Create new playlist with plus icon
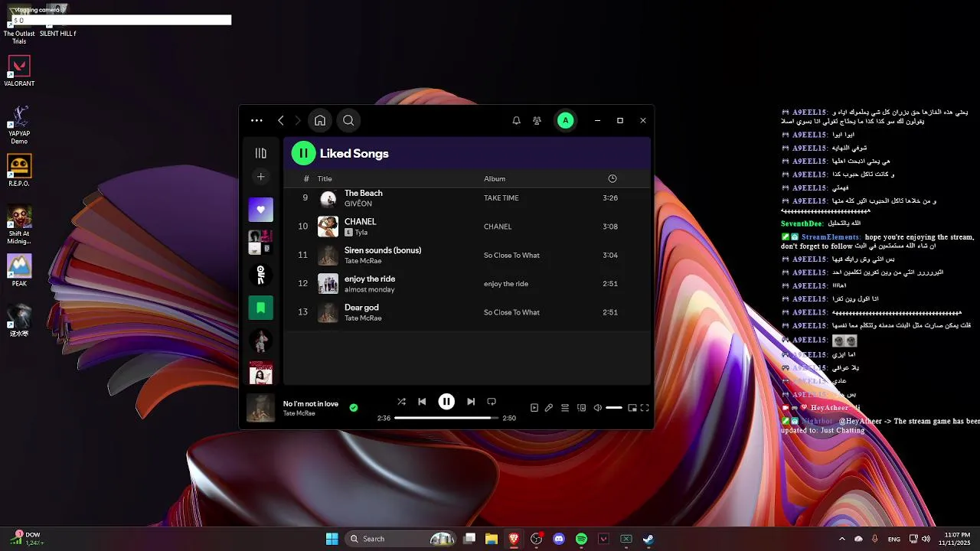980x551 pixels. point(260,177)
